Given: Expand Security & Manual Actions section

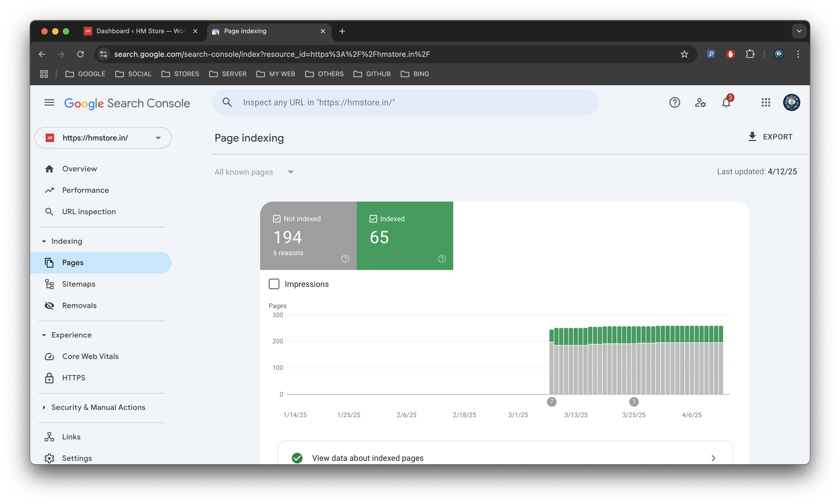Looking at the screenshot, I should coord(44,407).
